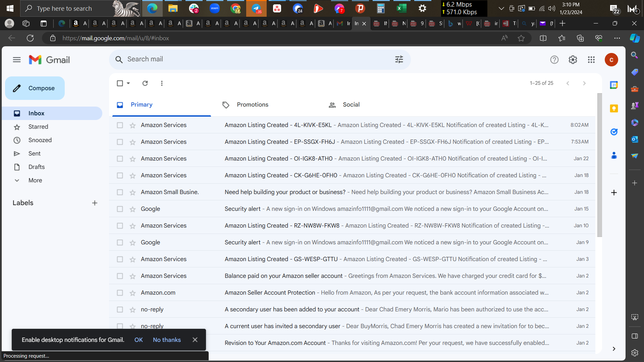This screenshot has width=644, height=362.
Task: Open Gmail settings gear icon
Action: point(573,60)
